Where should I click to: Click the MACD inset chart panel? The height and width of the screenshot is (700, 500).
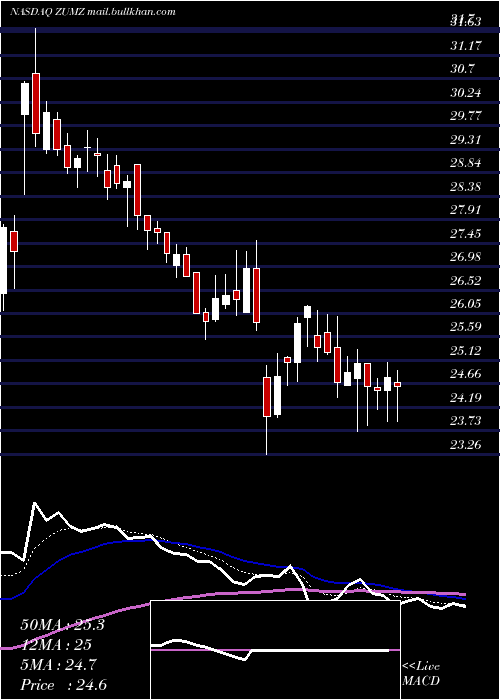pyautogui.click(x=275, y=650)
